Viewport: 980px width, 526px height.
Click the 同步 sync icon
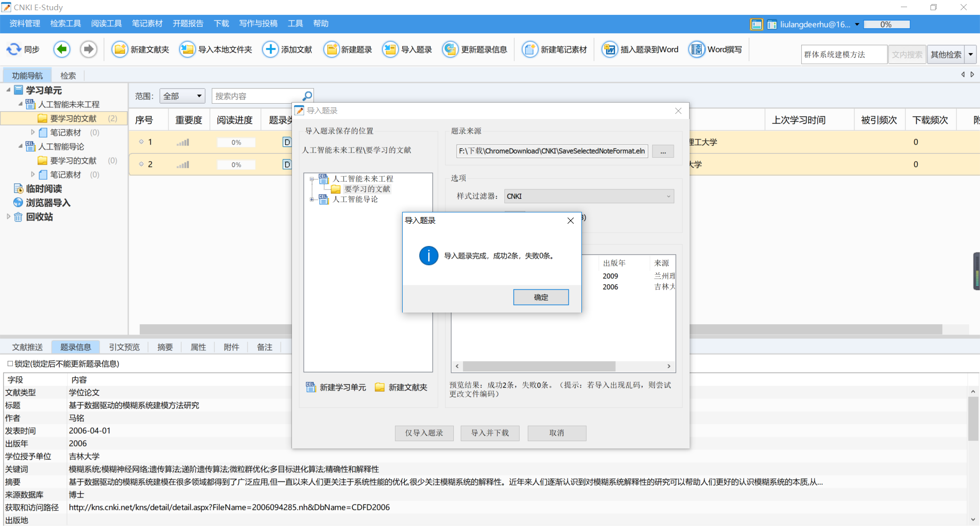tap(13, 49)
